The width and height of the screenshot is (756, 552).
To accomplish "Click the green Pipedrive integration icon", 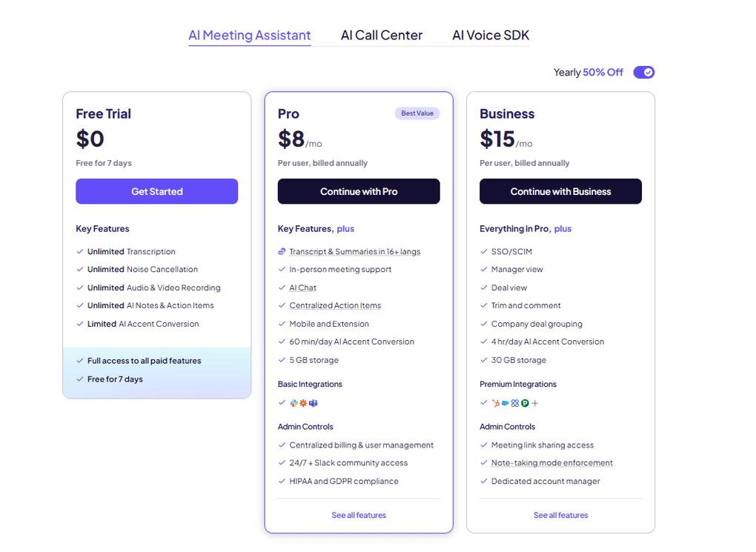I will pyautogui.click(x=523, y=402).
